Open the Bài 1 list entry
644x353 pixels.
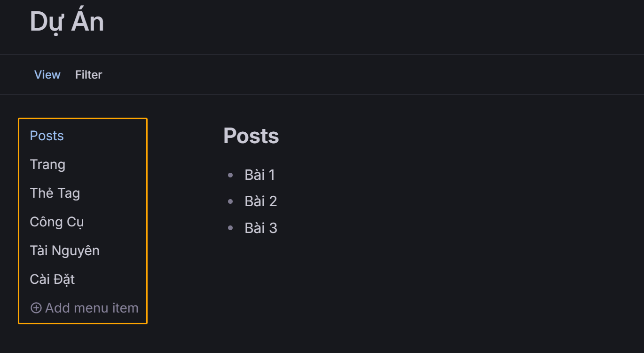point(260,175)
